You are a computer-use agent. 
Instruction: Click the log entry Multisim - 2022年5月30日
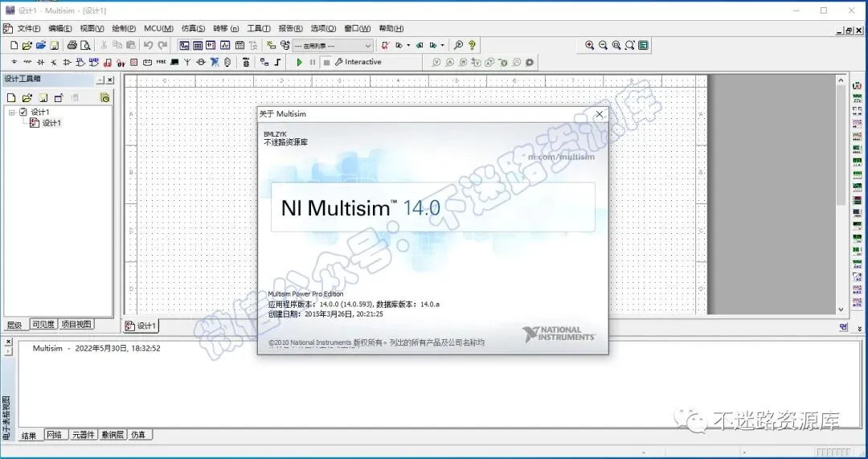pos(96,348)
